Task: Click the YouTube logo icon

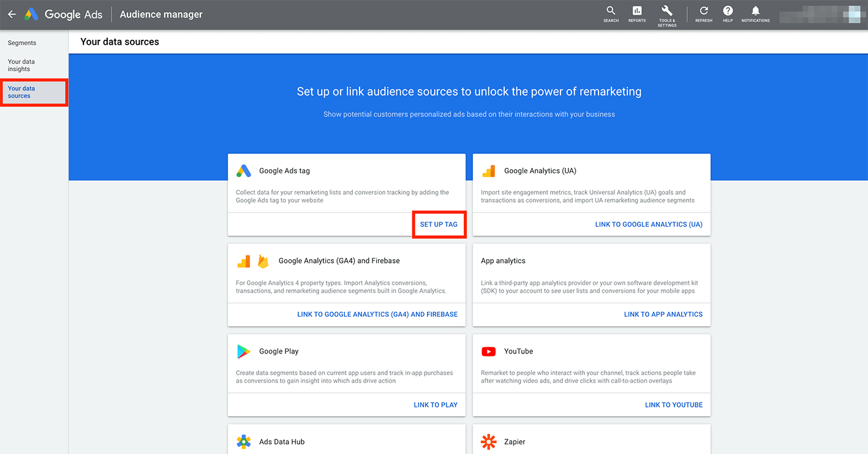Action: [x=489, y=351]
